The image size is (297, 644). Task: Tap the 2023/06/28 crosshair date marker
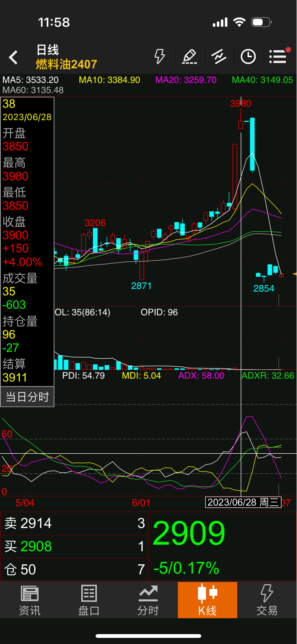tap(243, 502)
